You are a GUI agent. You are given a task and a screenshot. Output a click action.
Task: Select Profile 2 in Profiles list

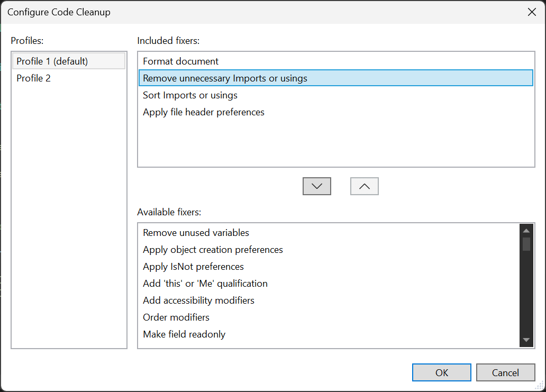coord(34,78)
